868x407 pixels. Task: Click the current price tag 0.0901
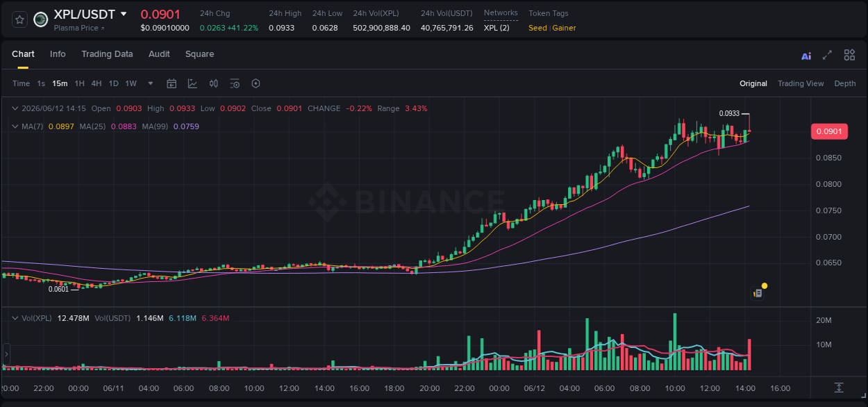pyautogui.click(x=829, y=131)
